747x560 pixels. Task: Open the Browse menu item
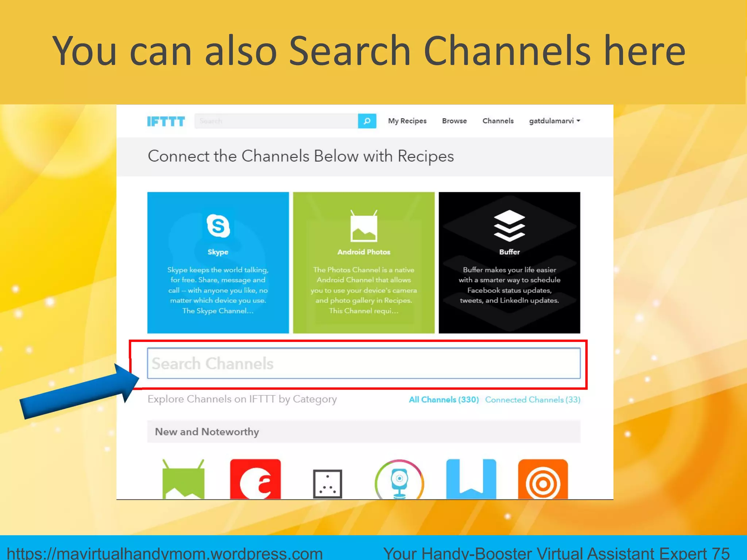(x=454, y=121)
